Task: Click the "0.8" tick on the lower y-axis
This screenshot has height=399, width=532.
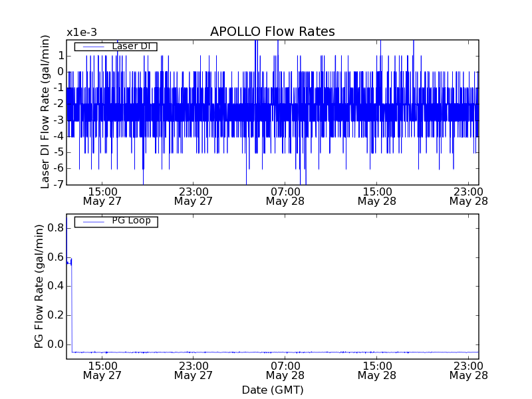Action: click(x=55, y=228)
